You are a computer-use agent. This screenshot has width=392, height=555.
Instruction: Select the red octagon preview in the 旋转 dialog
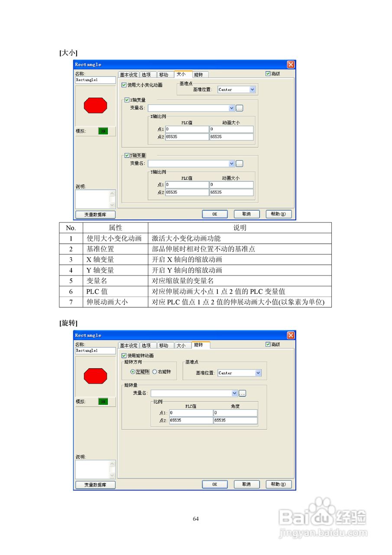pos(95,375)
